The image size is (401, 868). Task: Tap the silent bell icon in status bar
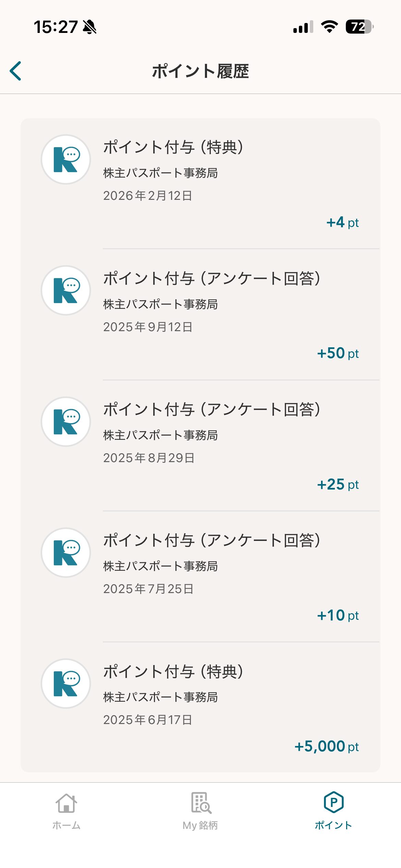[90, 27]
